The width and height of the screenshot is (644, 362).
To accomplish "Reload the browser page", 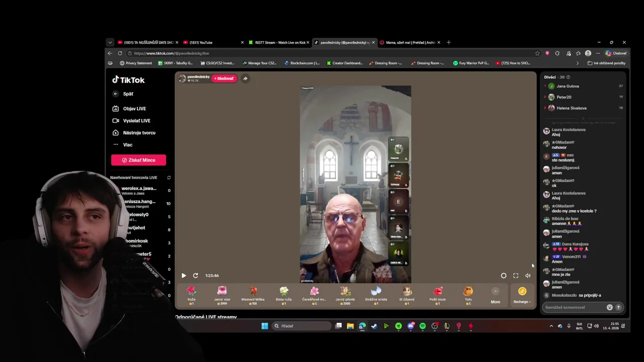I will (120, 53).
